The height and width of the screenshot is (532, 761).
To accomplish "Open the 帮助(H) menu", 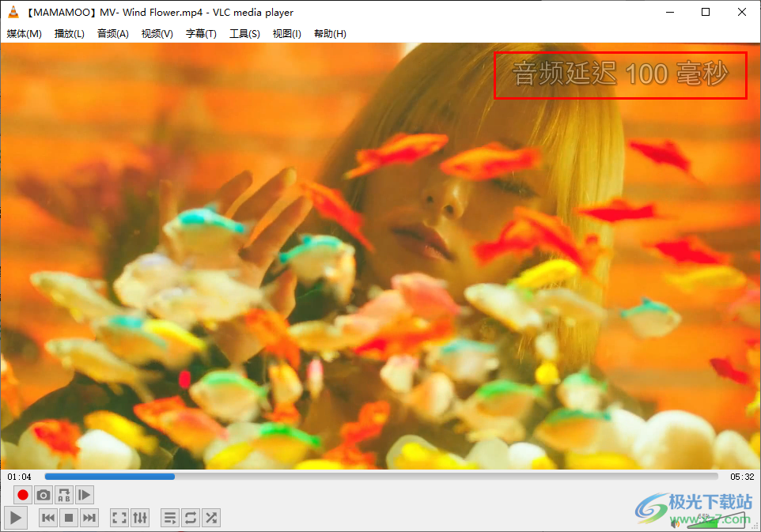I will click(x=330, y=33).
